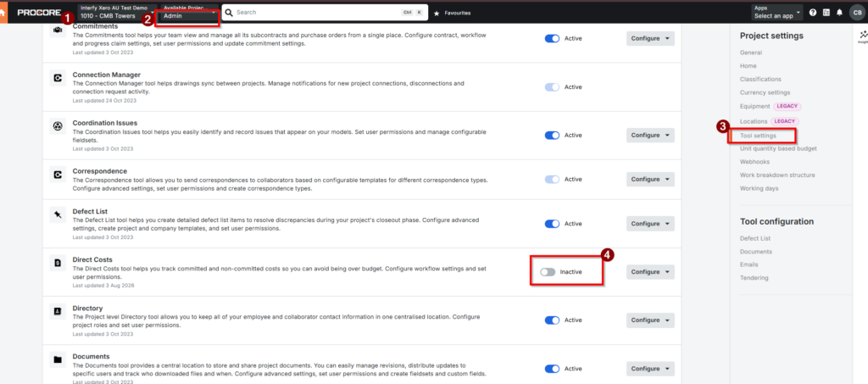Screen dimensions: 868x384
Task: Open Documents tool configuration link
Action: click(755, 252)
